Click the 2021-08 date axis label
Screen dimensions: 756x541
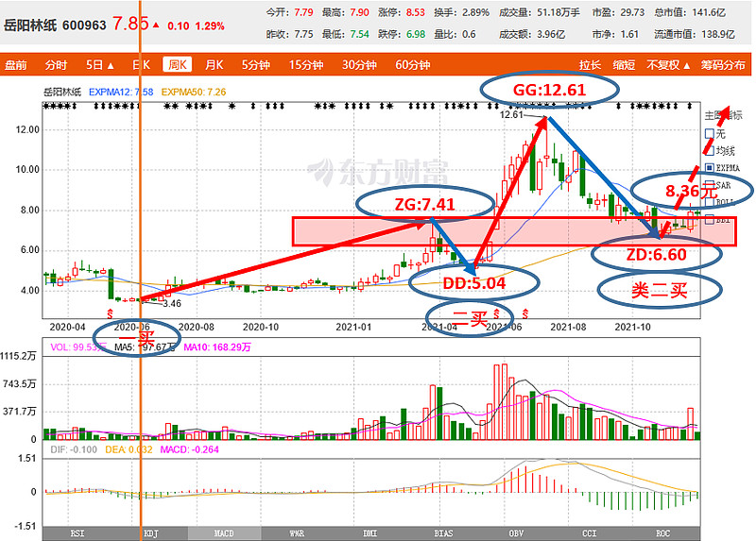pyautogui.click(x=568, y=327)
